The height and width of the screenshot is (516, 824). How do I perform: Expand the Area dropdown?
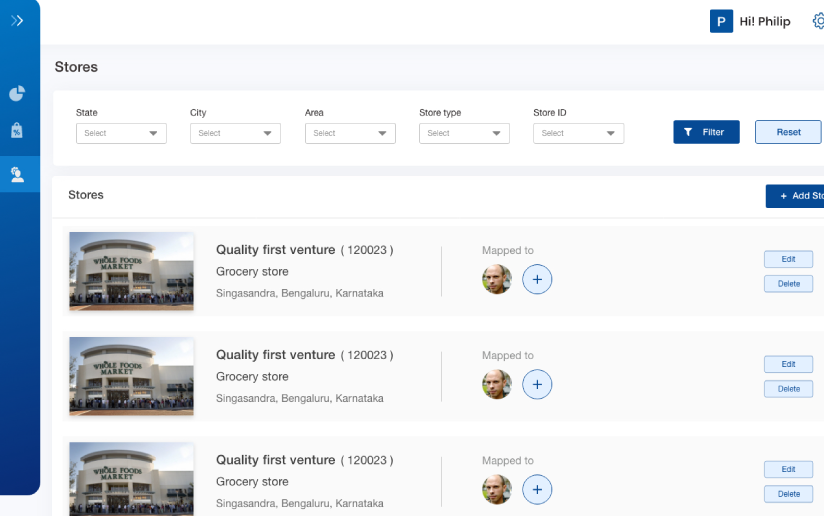pos(350,133)
